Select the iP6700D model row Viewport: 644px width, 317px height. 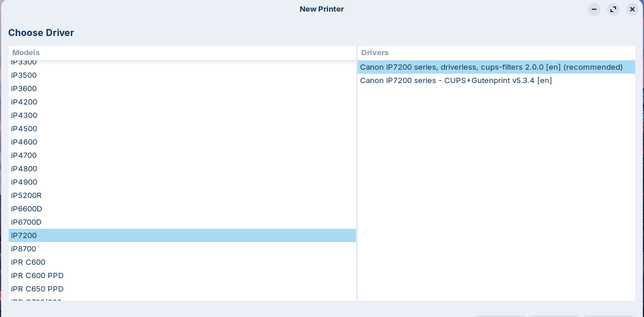tap(26, 222)
